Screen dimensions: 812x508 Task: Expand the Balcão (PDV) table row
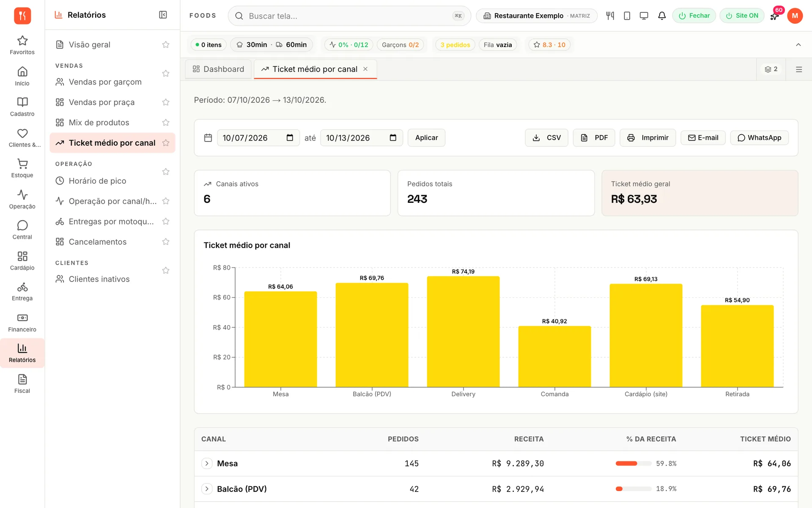[207, 489]
